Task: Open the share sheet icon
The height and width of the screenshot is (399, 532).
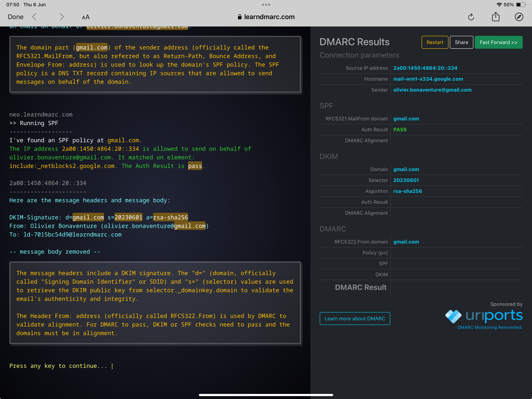Action: point(496,17)
